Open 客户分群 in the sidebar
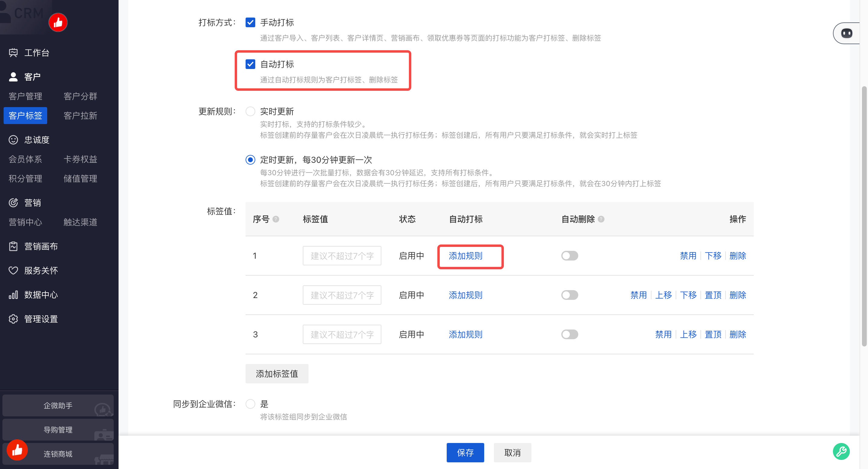This screenshot has height=469, width=868. click(x=80, y=96)
